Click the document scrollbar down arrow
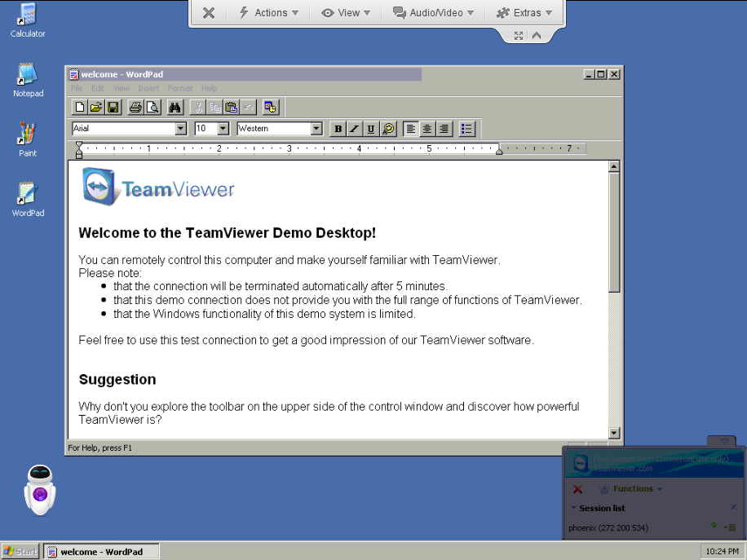Image resolution: width=747 pixels, height=560 pixels. (x=613, y=433)
